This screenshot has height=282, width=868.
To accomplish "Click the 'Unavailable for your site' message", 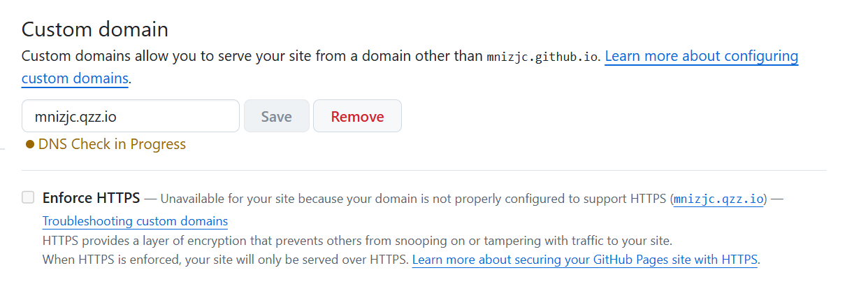I will pos(415,199).
